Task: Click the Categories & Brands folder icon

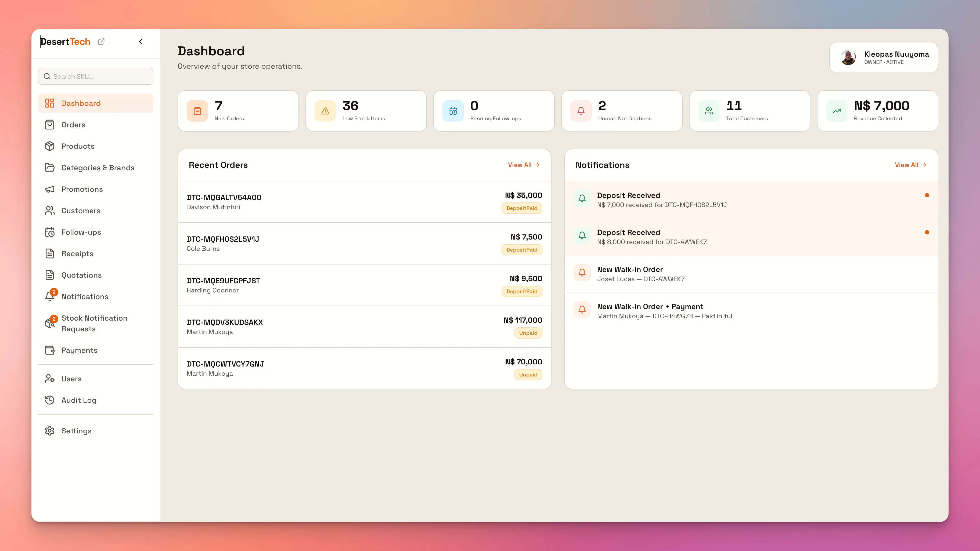Action: 49,168
